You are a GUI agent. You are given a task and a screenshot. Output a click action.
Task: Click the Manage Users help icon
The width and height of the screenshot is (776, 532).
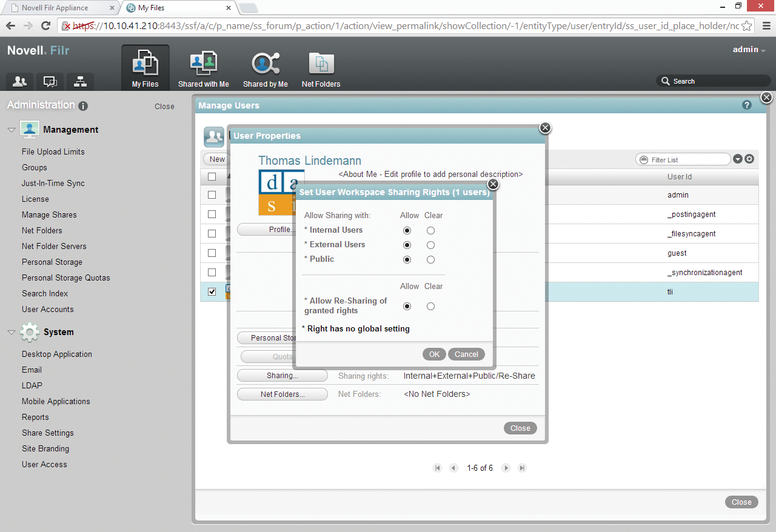[x=747, y=105]
